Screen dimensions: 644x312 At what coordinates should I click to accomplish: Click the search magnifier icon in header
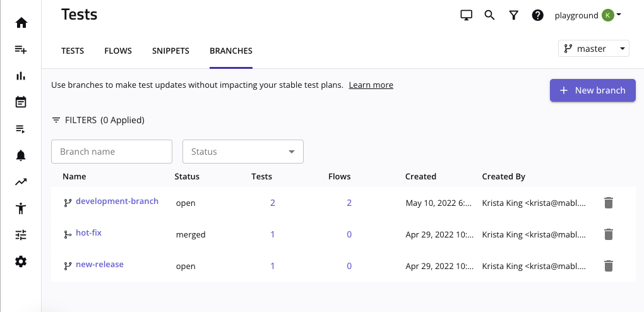489,15
